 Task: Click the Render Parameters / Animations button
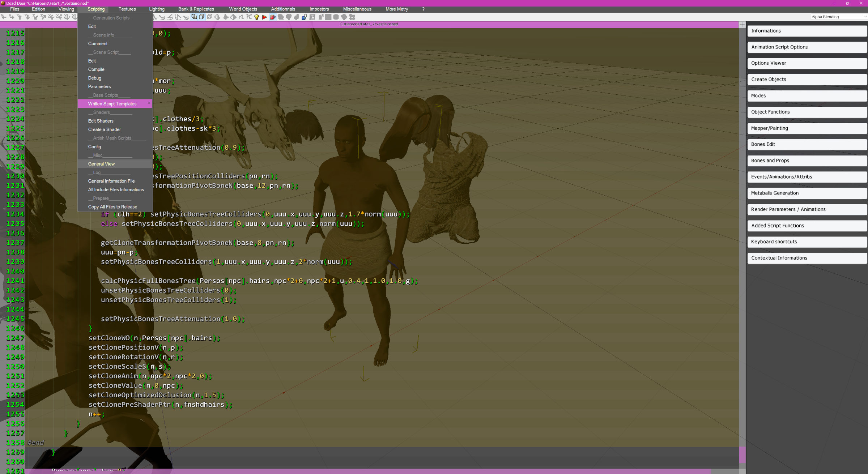click(807, 209)
